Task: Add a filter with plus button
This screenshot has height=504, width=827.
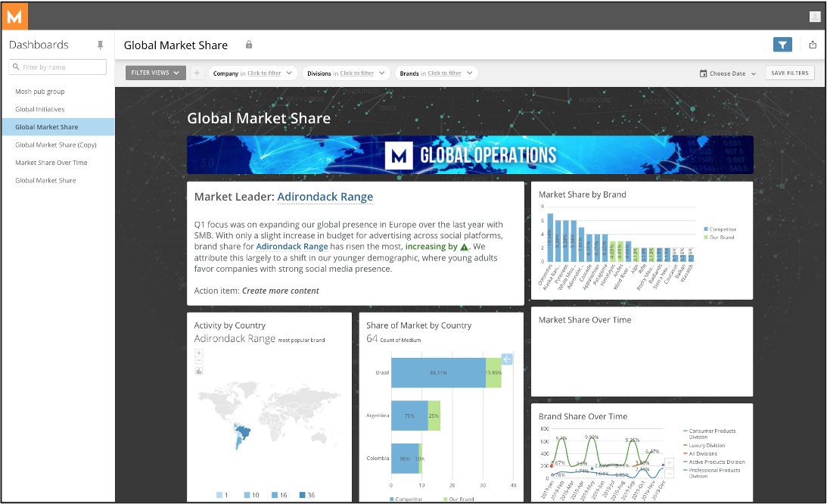Action: pos(197,73)
